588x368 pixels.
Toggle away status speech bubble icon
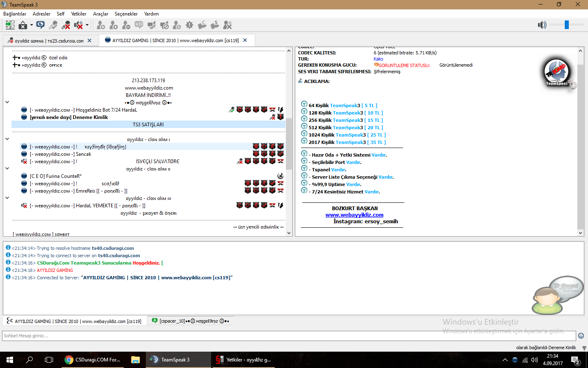tap(40, 25)
